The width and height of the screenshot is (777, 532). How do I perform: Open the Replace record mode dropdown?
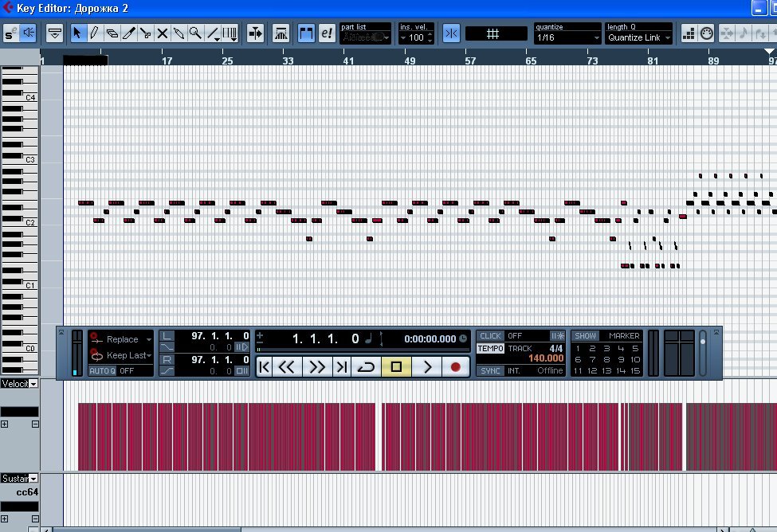pos(121,339)
